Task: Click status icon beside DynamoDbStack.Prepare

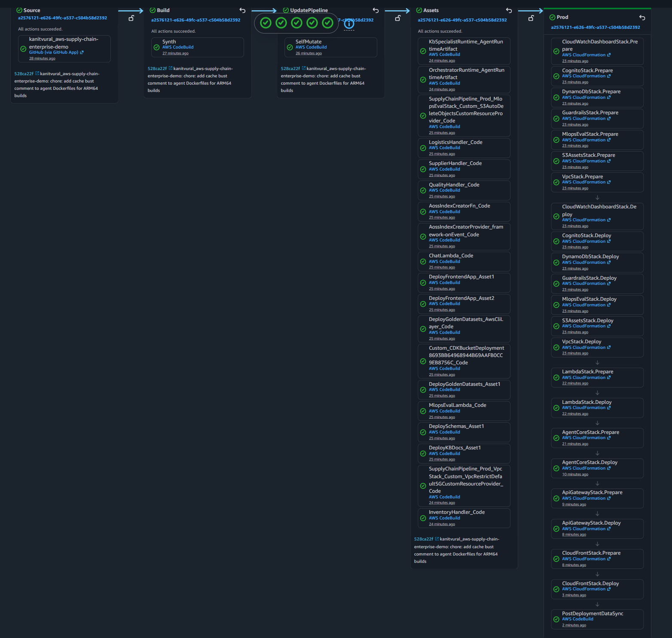Action: [556, 97]
